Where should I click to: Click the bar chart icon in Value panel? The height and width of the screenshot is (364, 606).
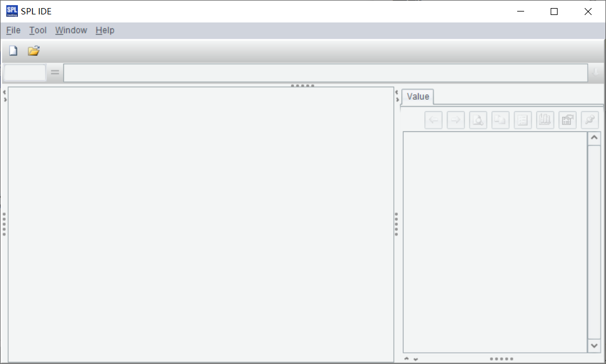[545, 120]
